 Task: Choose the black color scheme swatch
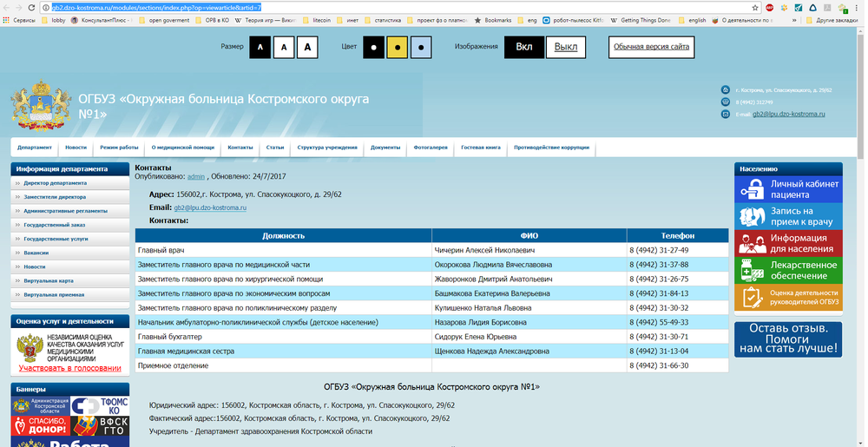[373, 47]
